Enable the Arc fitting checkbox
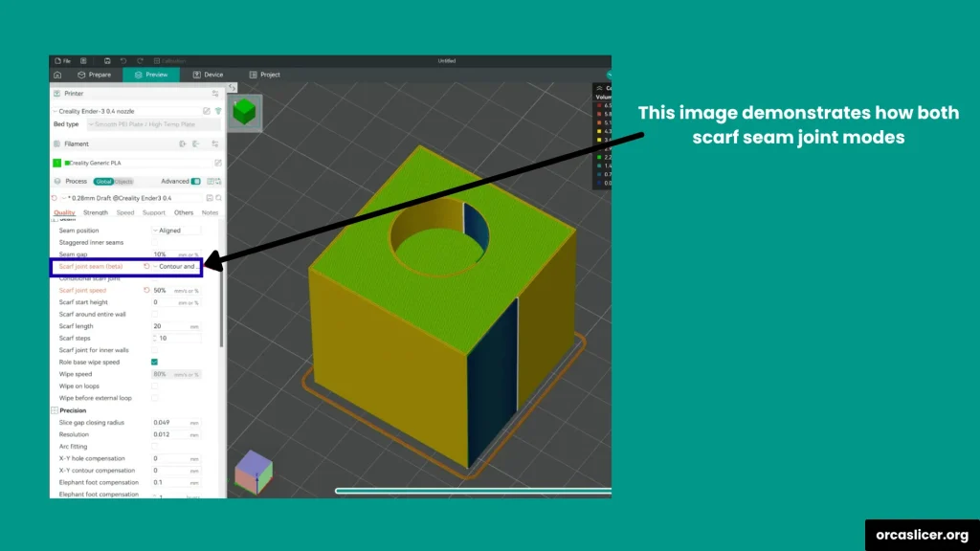 (x=155, y=446)
